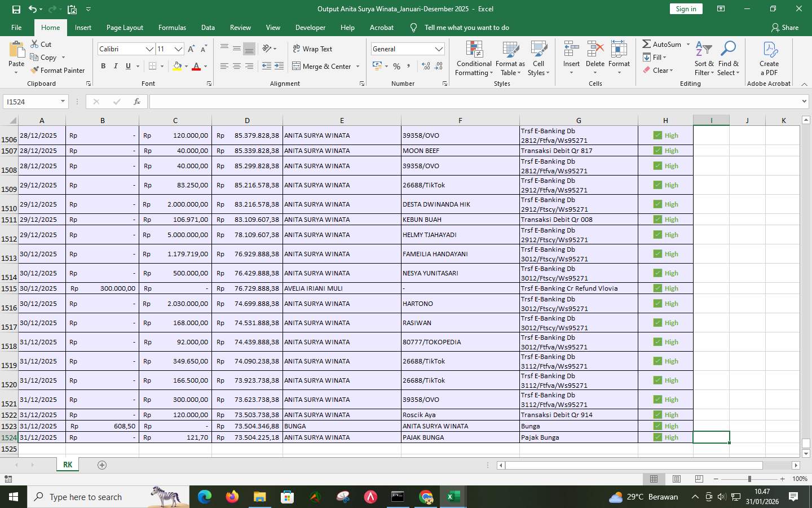Open the Acrobat ribbon tab
This screenshot has width=812, height=508.
tap(382, 27)
